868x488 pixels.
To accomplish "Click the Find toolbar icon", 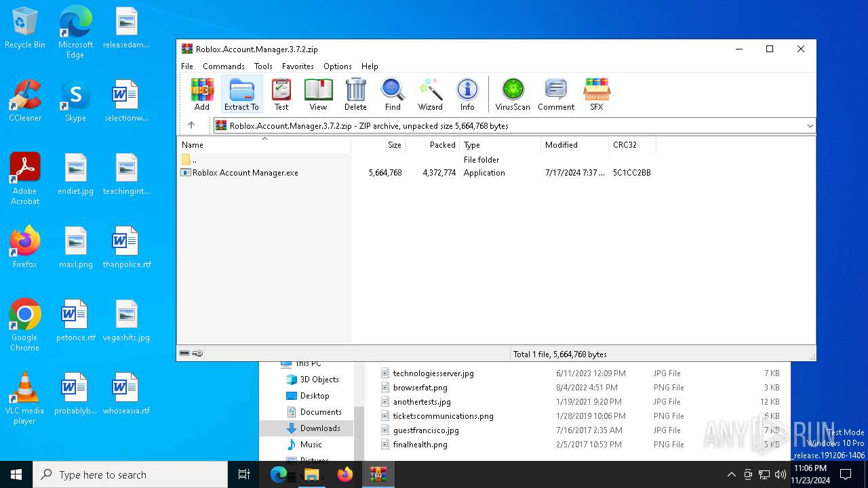I will [393, 94].
